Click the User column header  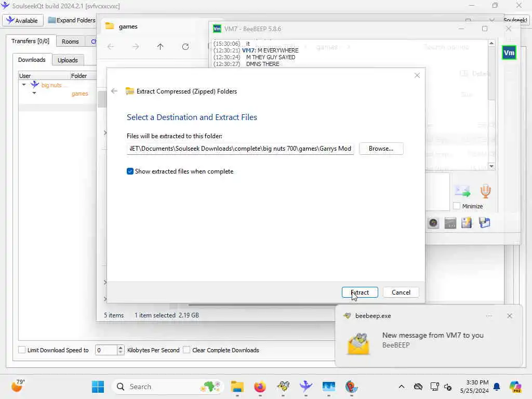tap(44, 76)
